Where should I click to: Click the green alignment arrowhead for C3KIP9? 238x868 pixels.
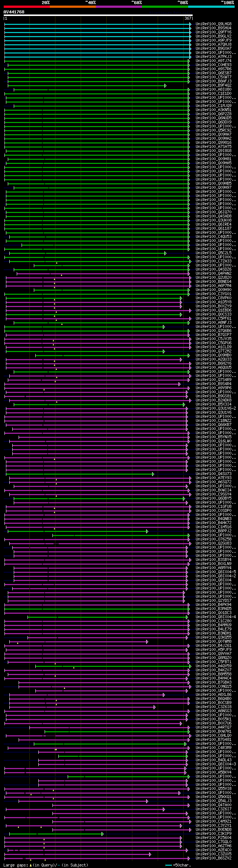(x=103, y=834)
